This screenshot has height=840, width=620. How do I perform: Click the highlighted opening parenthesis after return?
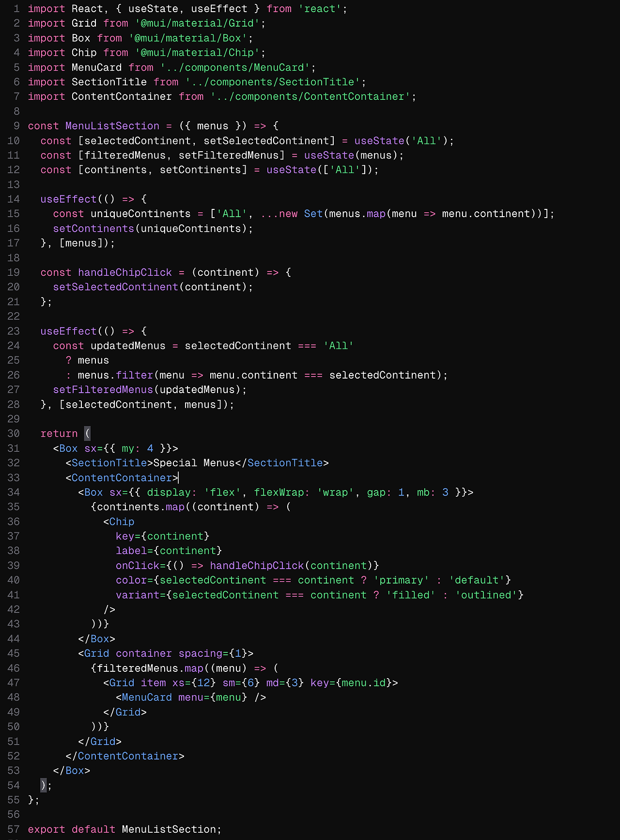point(88,434)
